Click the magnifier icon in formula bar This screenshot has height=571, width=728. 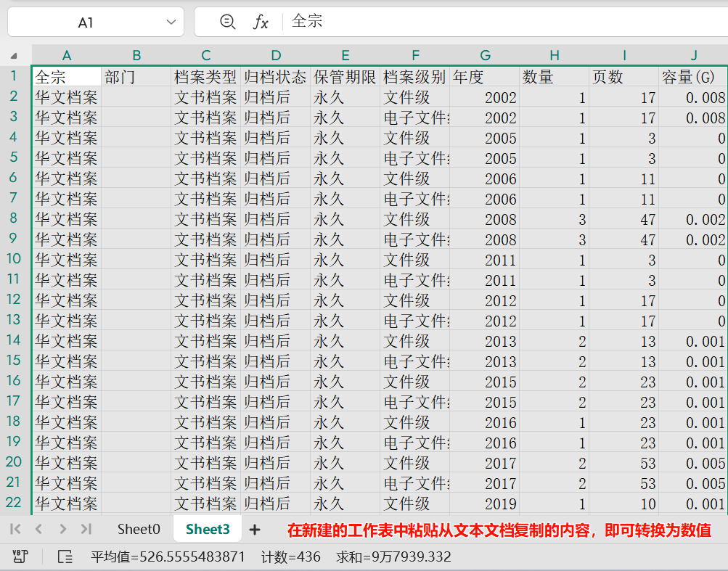[228, 22]
